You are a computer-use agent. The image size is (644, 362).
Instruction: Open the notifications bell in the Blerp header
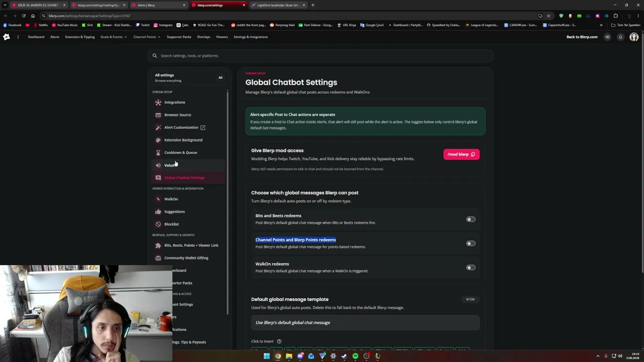coord(620,37)
